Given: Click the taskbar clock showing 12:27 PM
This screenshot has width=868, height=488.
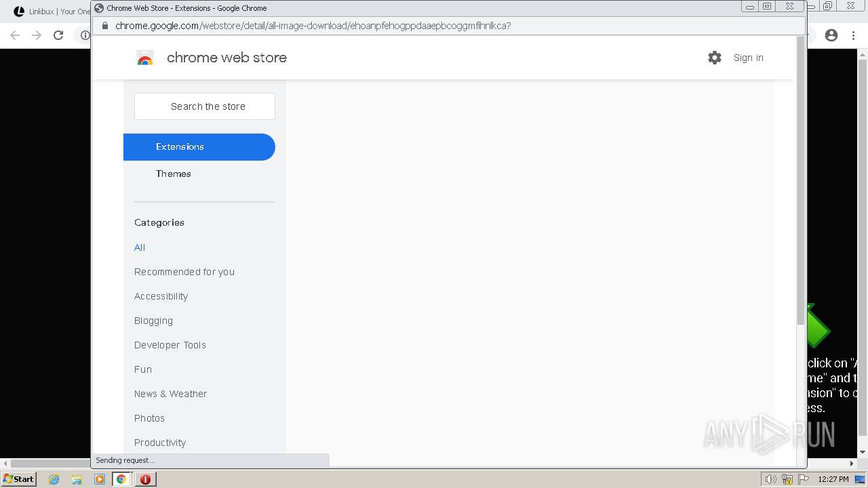Looking at the screenshot, I should pyautogui.click(x=833, y=479).
